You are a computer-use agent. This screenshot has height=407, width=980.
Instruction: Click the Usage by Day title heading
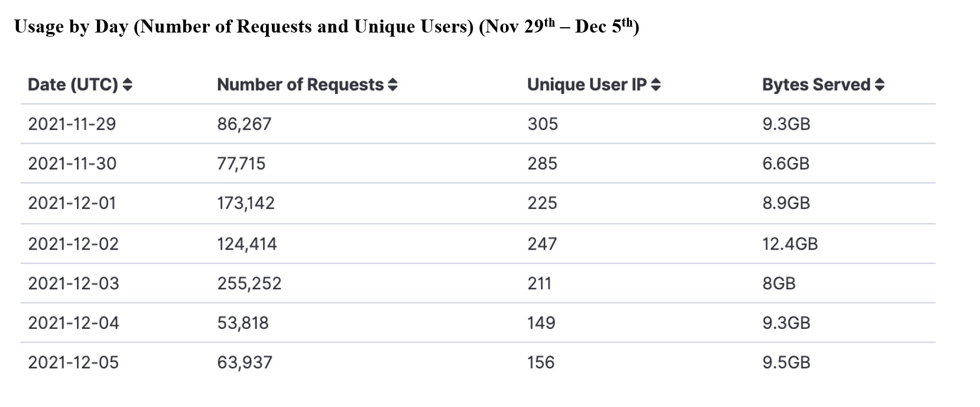(x=326, y=27)
